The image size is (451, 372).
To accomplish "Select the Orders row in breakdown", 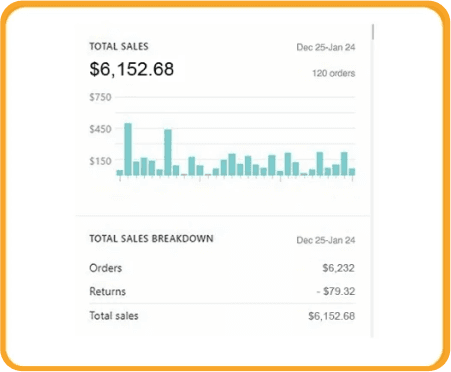I will (x=222, y=268).
